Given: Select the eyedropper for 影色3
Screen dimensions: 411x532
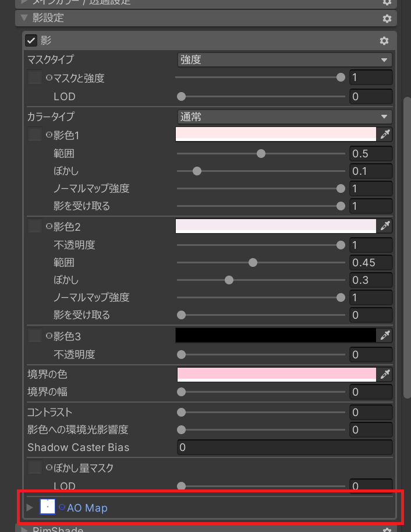Looking at the screenshot, I should 385,335.
